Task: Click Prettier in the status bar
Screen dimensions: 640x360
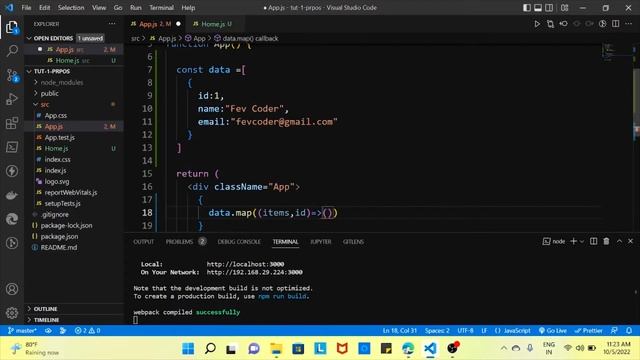Action: click(588, 331)
